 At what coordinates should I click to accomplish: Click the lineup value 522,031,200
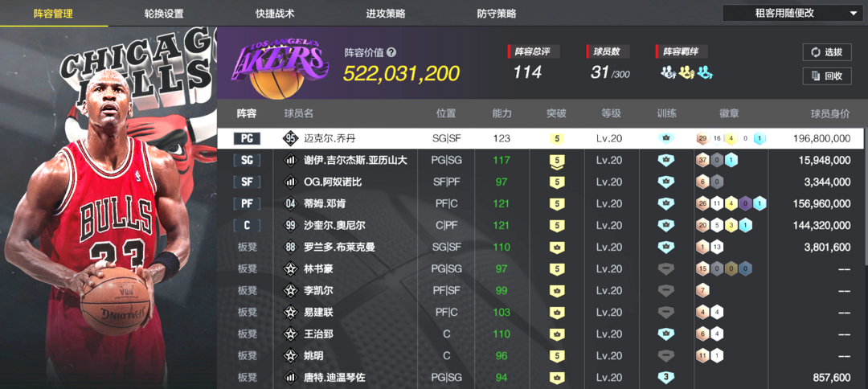(x=401, y=74)
